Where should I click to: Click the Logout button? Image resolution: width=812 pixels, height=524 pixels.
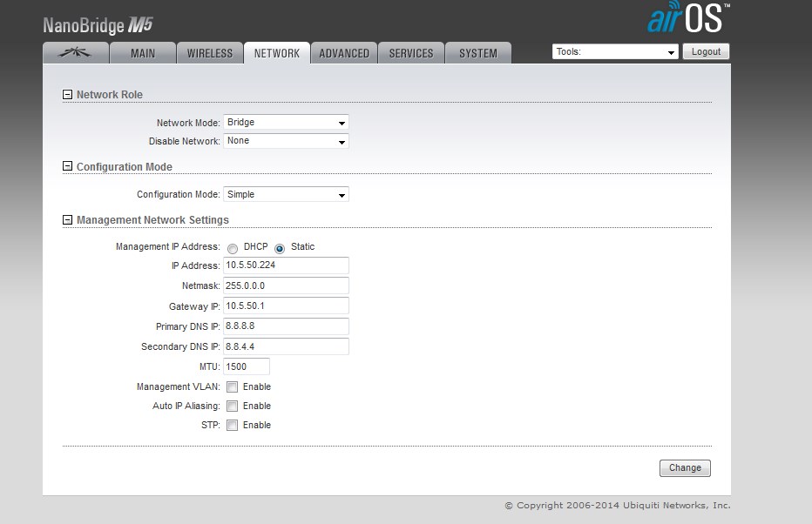(x=706, y=51)
